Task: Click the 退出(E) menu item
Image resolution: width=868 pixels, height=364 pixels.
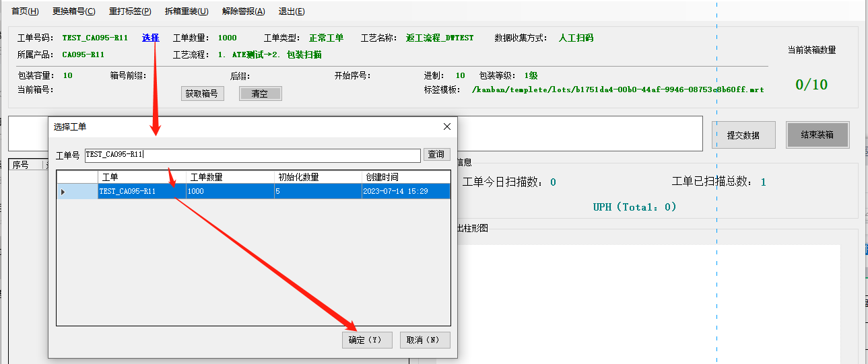Action: tap(292, 11)
